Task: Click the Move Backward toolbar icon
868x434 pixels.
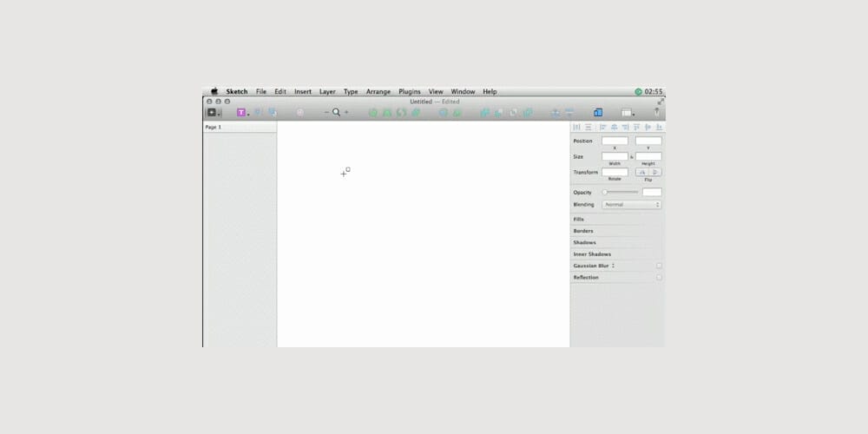Action: point(569,113)
